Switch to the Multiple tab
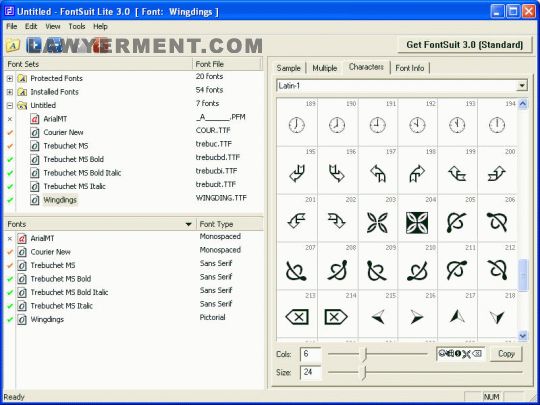Viewport: 540px width, 405px height. (324, 68)
